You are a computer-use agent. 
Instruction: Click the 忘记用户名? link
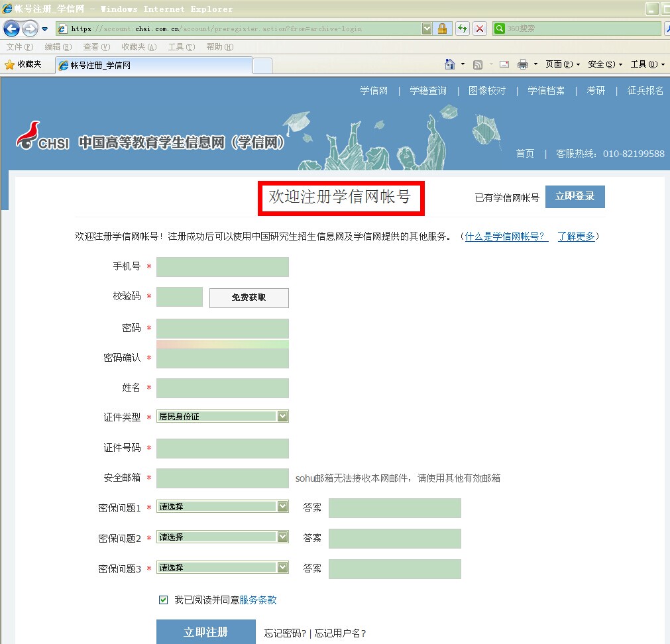[340, 633]
